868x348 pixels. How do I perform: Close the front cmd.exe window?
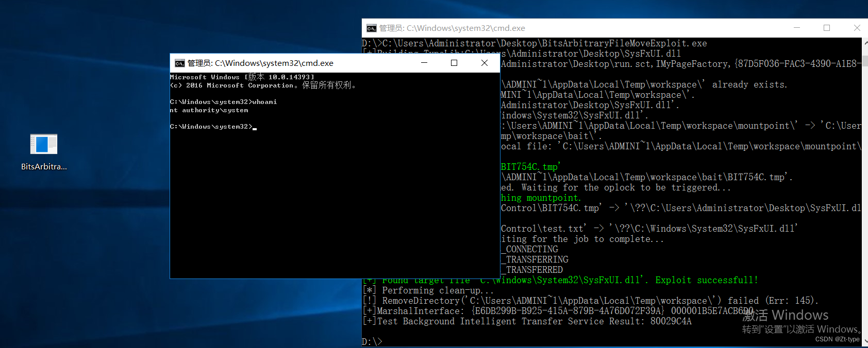[x=485, y=63]
